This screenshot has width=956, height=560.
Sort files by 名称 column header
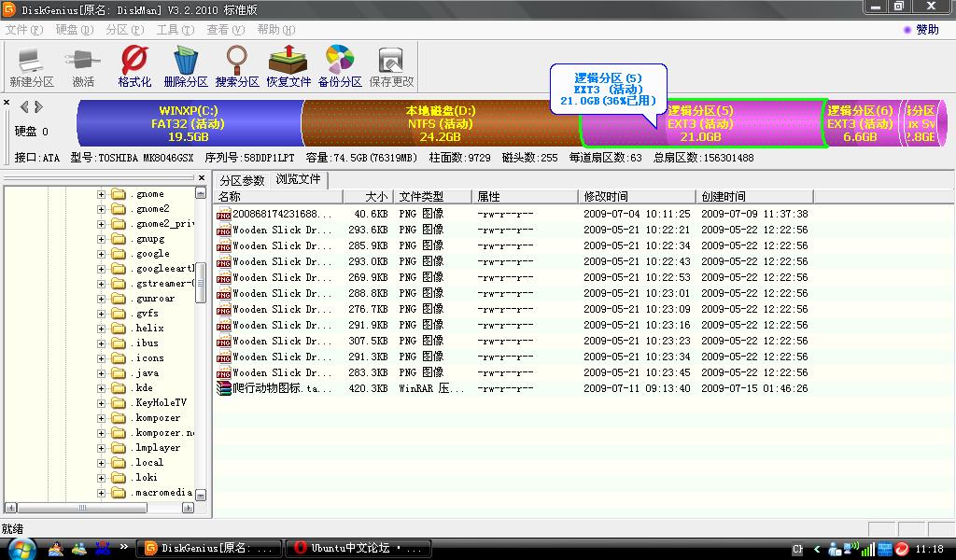278,196
